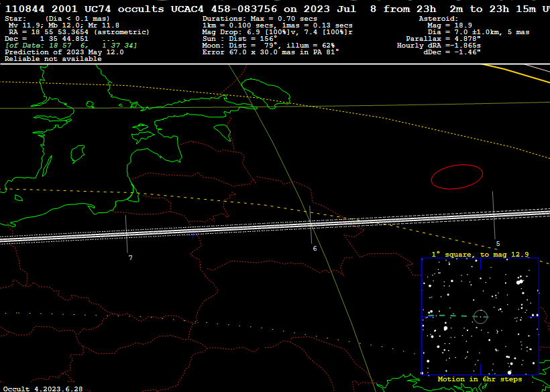Click time tick mark labeled 5
The image size is (550, 392).
(494, 214)
